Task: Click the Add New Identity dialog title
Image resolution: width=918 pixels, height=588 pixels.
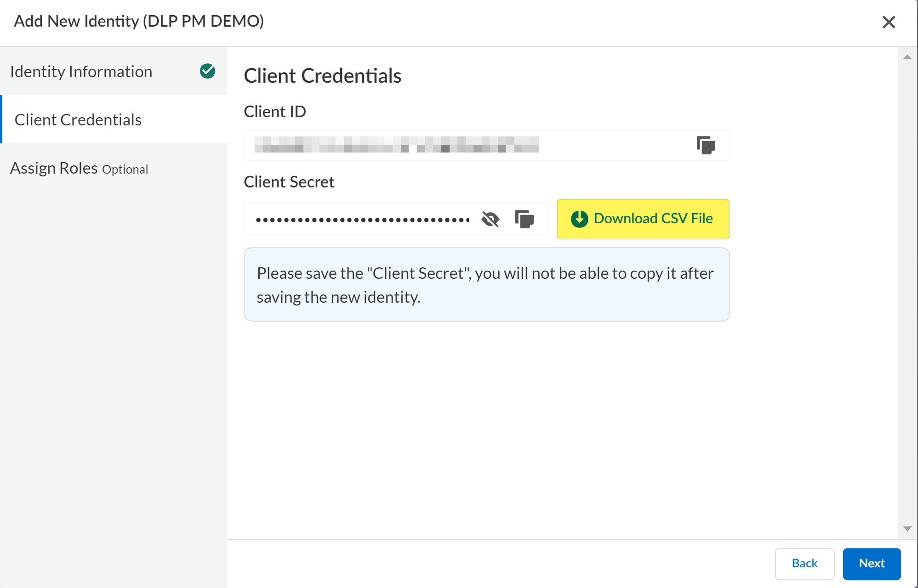Action: [139, 21]
